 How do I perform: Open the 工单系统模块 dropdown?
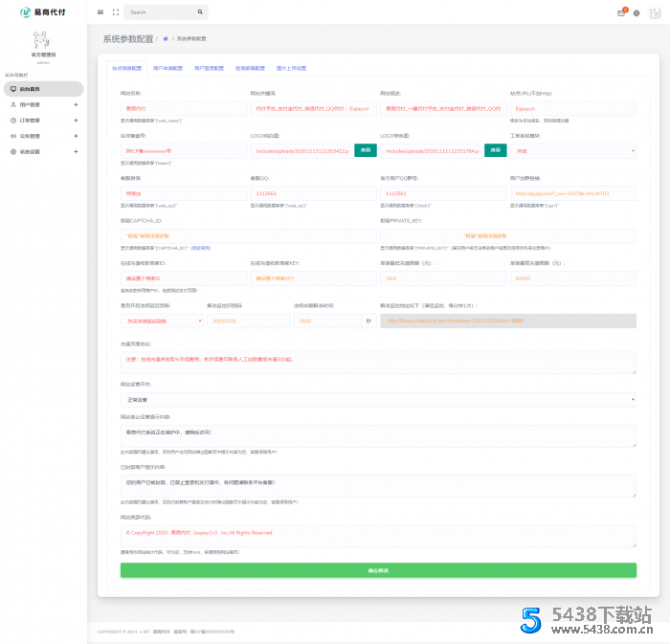click(x=572, y=150)
